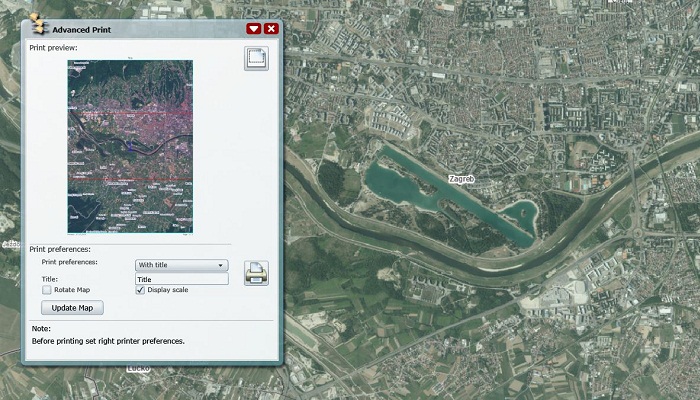Click into the Title text field
The width and height of the screenshot is (700, 400).
click(x=181, y=279)
